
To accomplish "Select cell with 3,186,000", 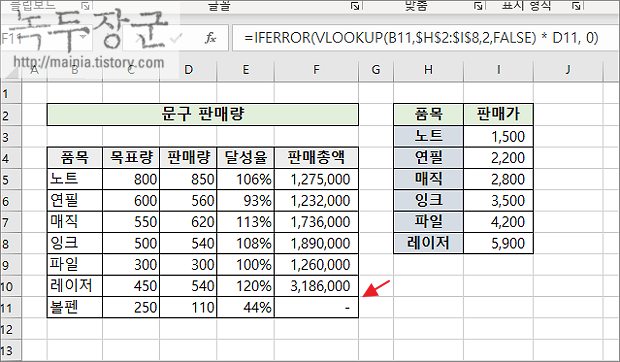I will point(316,286).
